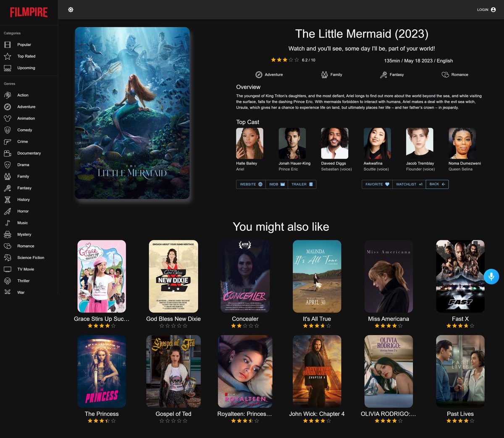504x438 pixels.
Task: Open the Music genre note icon
Action: [x=8, y=223]
